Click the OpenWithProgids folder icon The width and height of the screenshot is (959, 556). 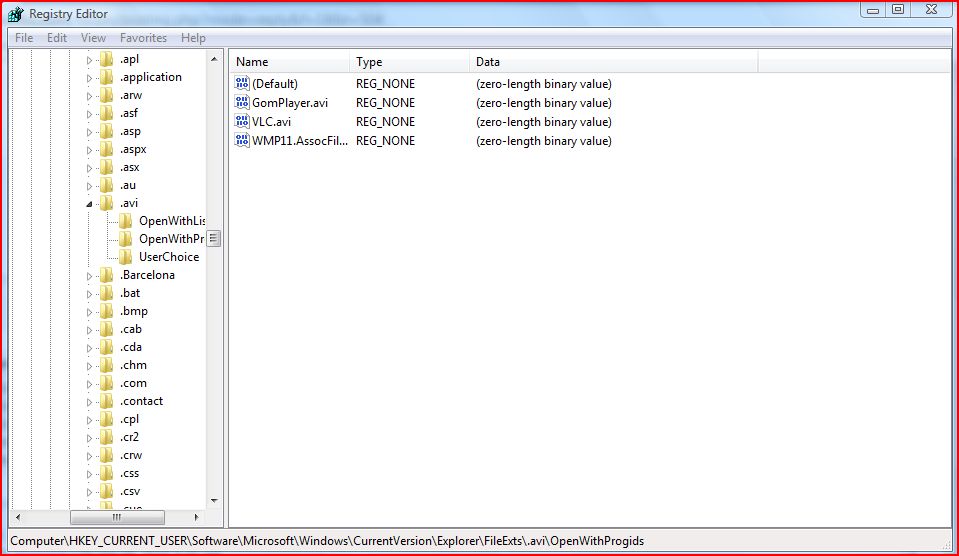point(125,239)
